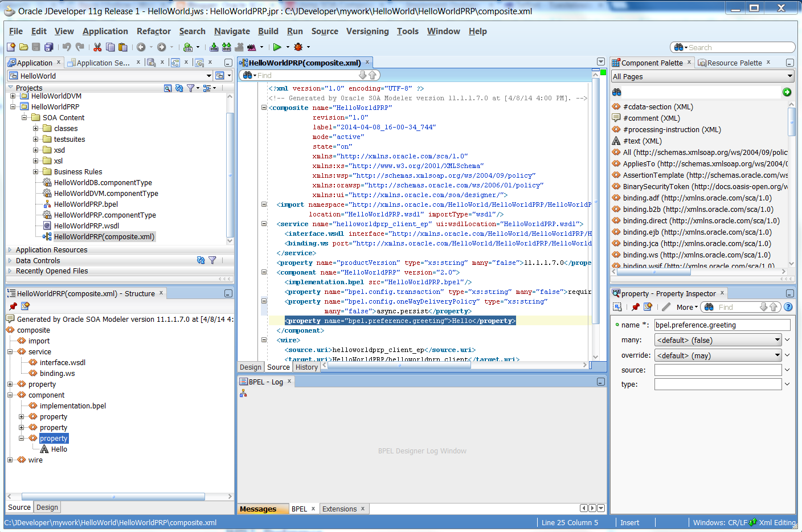Screen dimensions: 802x532
Task: Click the Debug ladybug icon
Action: [298, 47]
